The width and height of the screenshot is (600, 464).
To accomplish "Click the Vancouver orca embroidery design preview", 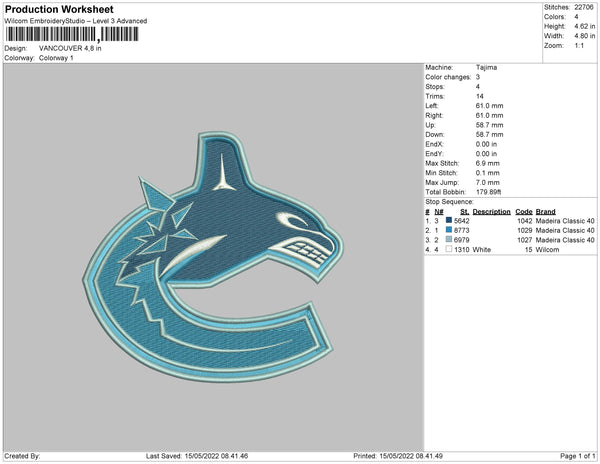I will (213, 257).
